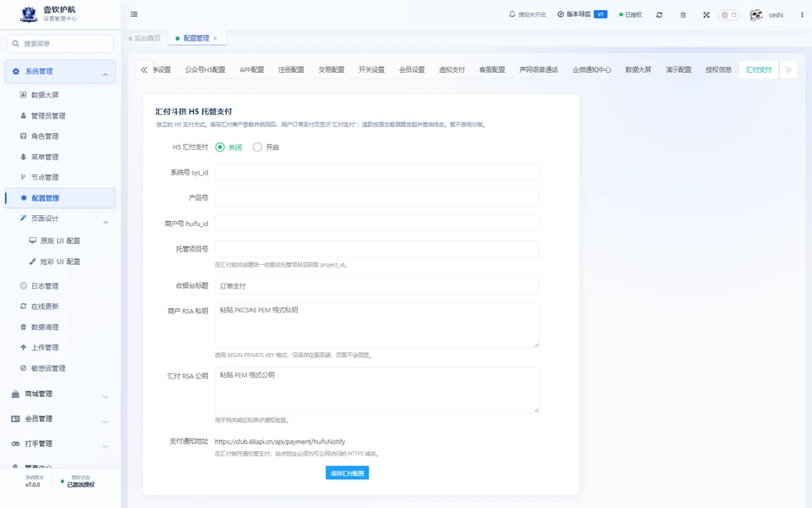Switch to 交易配置 tab
The image size is (812, 508).
coord(332,69)
